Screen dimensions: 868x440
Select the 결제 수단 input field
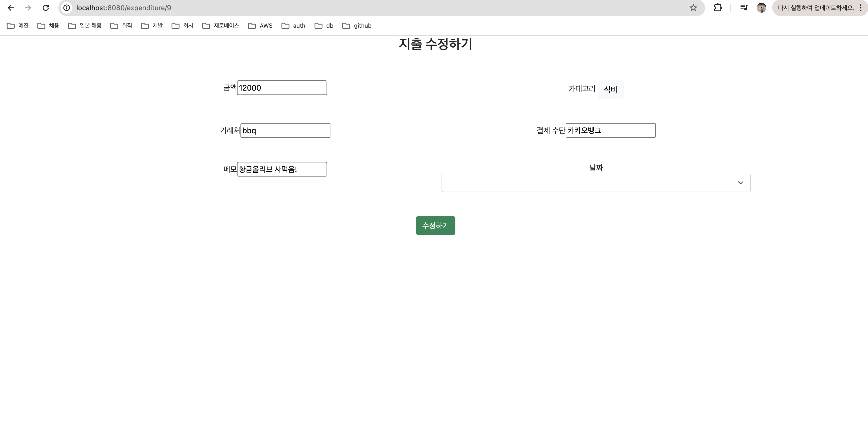point(610,131)
